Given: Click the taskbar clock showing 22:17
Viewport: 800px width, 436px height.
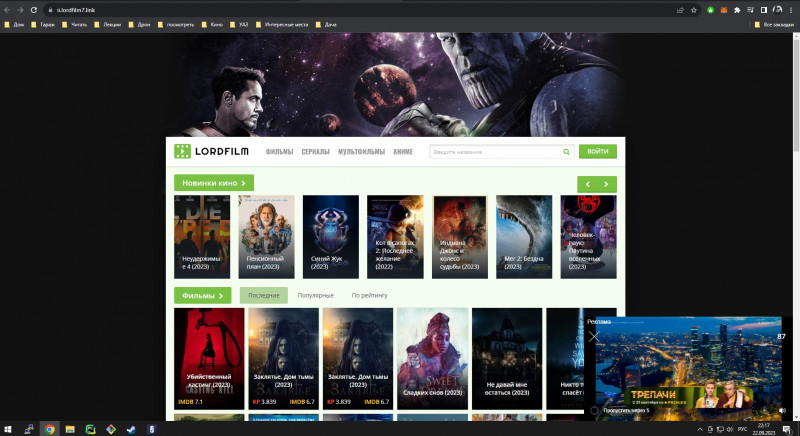Looking at the screenshot, I should (x=764, y=429).
